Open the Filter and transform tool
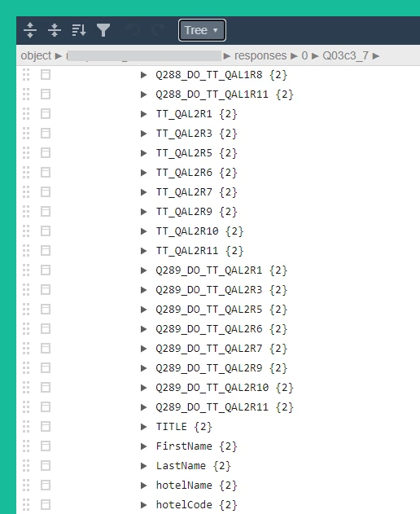Image resolution: width=420 pixels, height=514 pixels. point(103,30)
